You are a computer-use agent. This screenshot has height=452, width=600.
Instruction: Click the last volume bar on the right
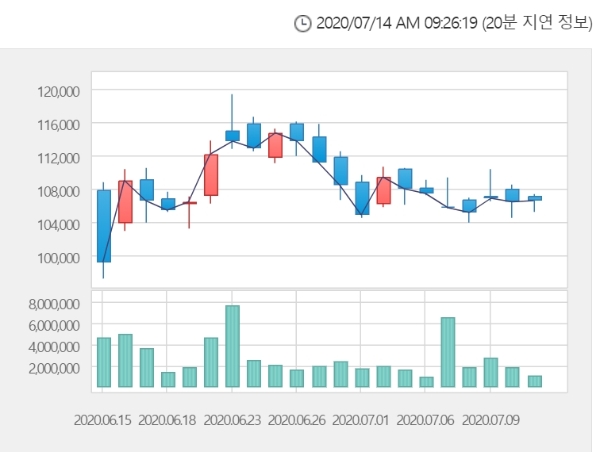click(535, 381)
